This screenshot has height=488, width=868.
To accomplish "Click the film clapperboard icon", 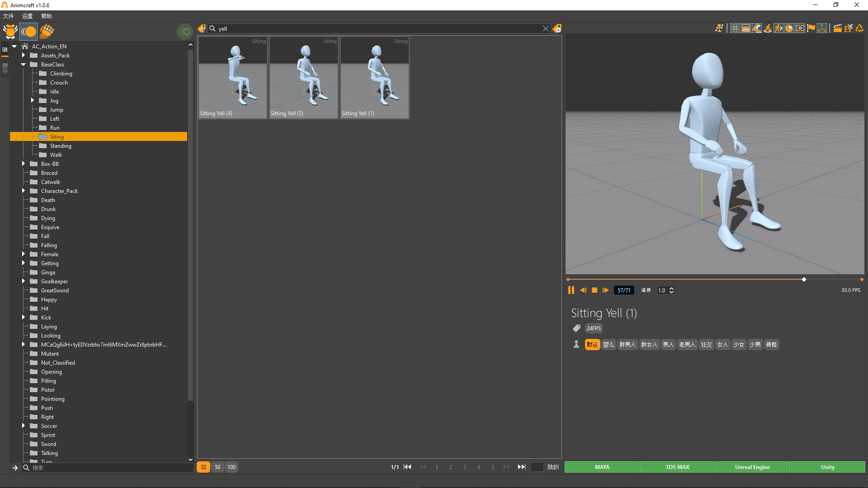I will 837,28.
